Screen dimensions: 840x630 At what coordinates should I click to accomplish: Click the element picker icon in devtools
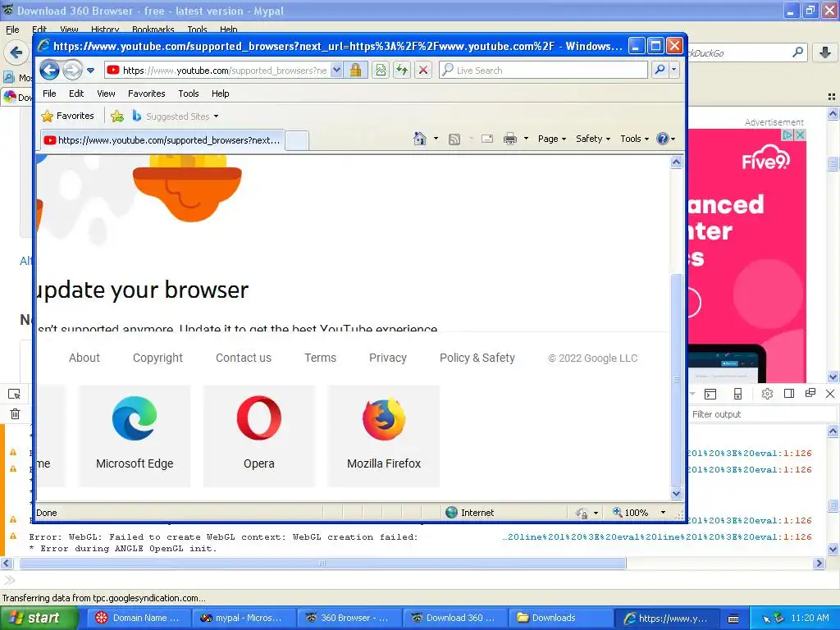(x=15, y=395)
